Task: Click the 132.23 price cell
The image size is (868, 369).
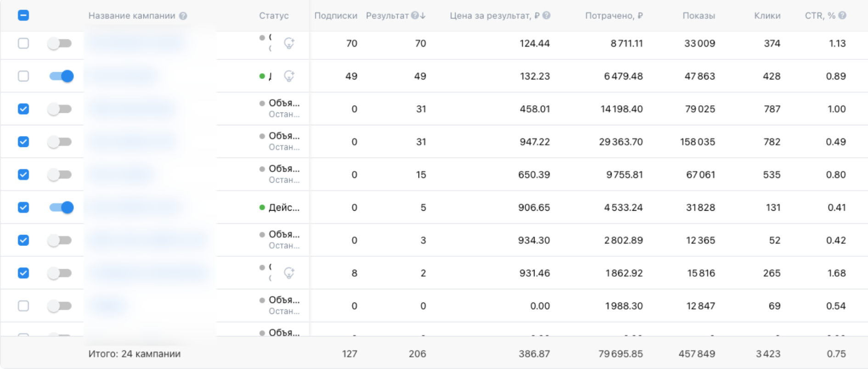Action: (535, 76)
